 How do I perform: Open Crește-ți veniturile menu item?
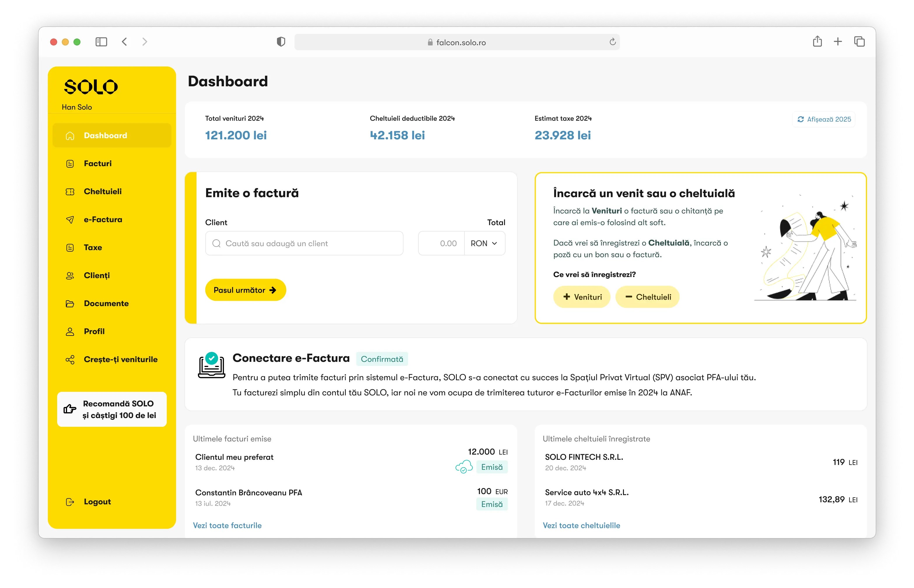[112, 359]
